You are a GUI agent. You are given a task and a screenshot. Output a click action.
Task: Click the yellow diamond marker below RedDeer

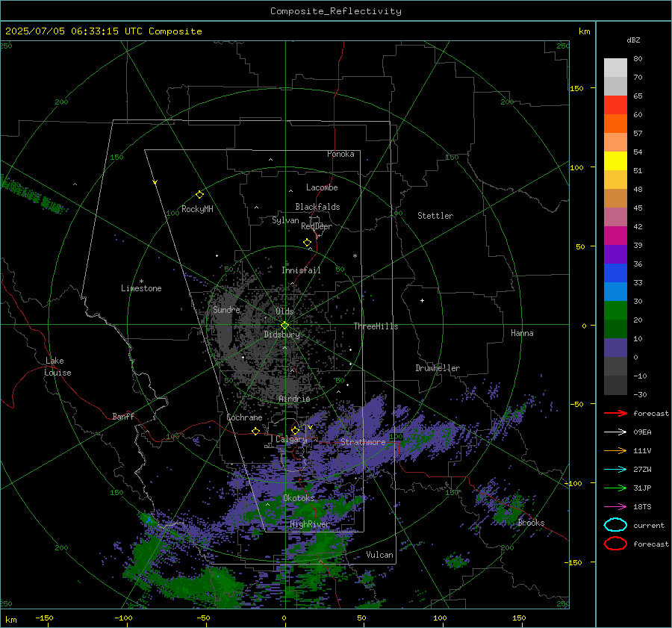tap(307, 243)
